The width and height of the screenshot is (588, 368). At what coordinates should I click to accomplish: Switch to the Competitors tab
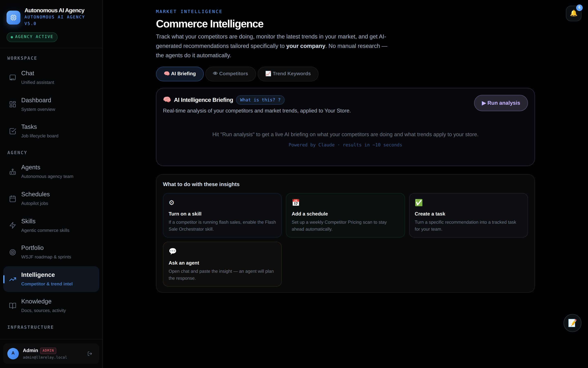pos(231,74)
